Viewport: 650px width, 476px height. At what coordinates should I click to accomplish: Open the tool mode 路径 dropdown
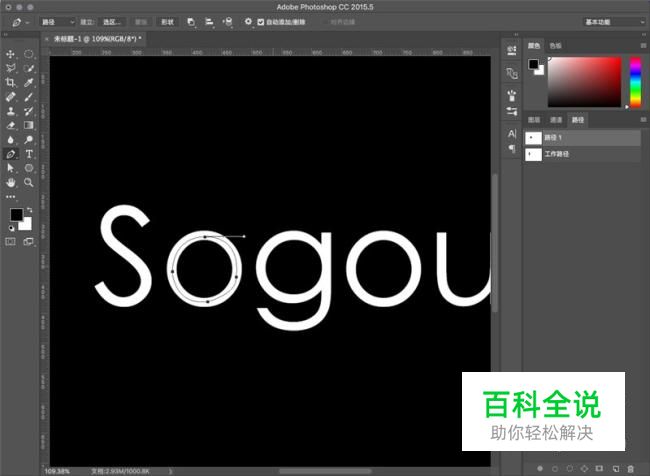click(58, 22)
